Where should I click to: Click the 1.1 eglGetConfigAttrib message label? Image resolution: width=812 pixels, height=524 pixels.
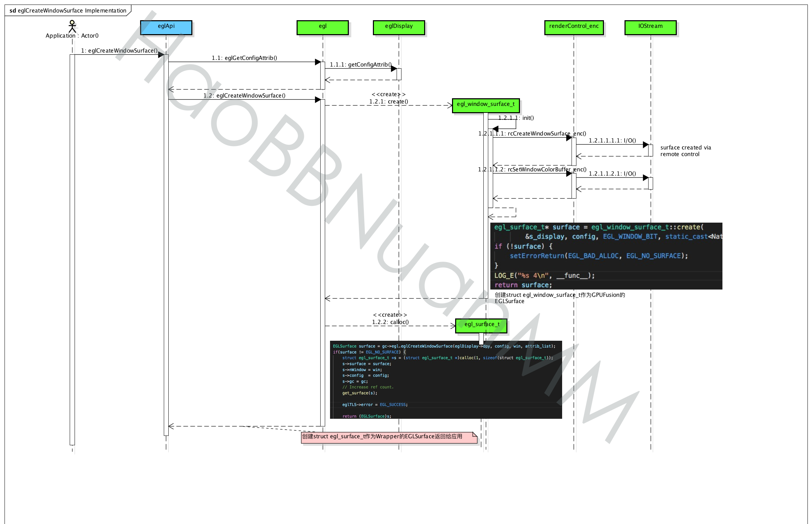tap(244, 58)
